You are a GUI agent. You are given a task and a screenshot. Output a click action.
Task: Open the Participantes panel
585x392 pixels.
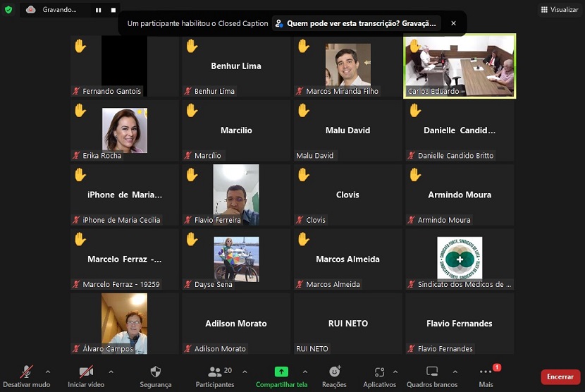tap(215, 372)
